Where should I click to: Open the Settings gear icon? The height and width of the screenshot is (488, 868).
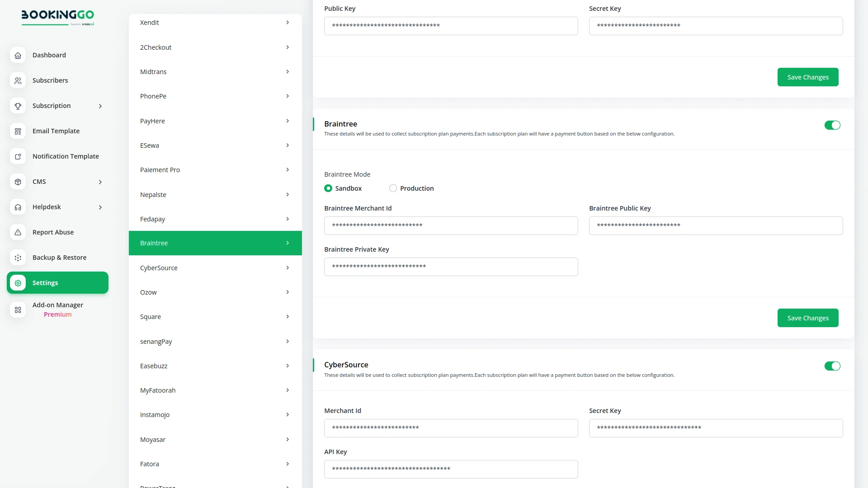tap(18, 283)
